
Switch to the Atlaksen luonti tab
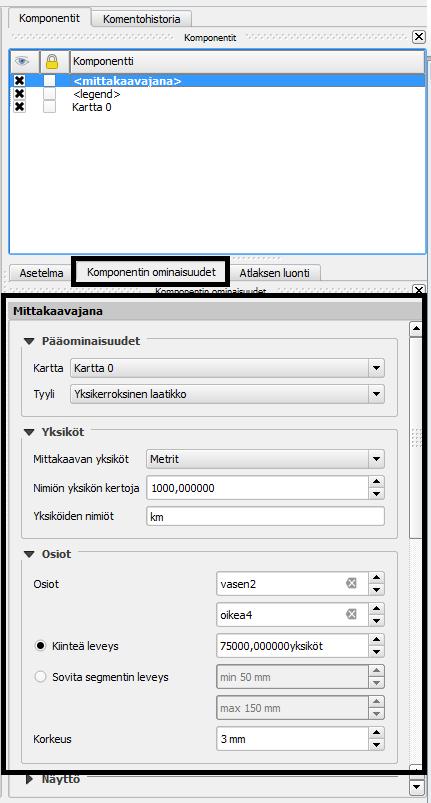point(274,273)
